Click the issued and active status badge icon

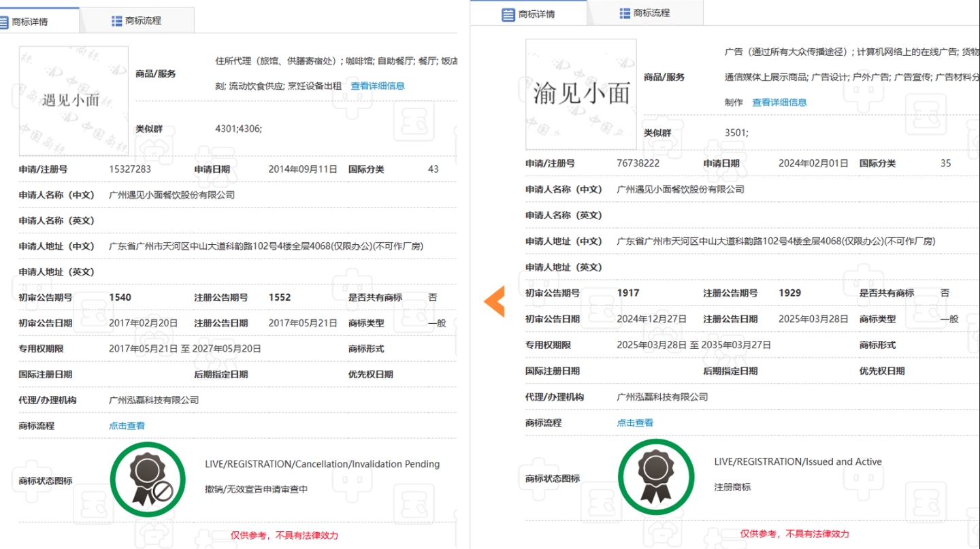point(656,477)
